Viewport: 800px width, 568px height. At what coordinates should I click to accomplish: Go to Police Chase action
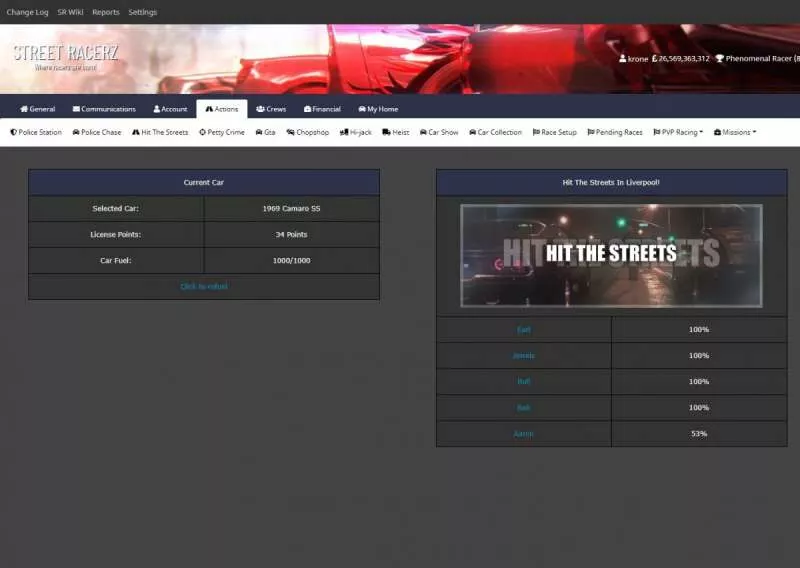click(97, 132)
